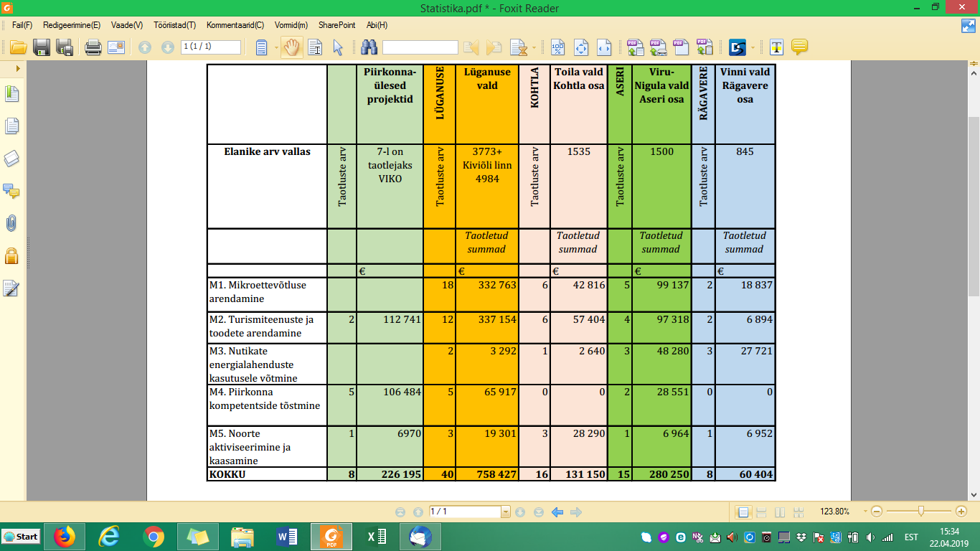Open the SharePoint menu
The image size is (980, 551).
point(337,25)
